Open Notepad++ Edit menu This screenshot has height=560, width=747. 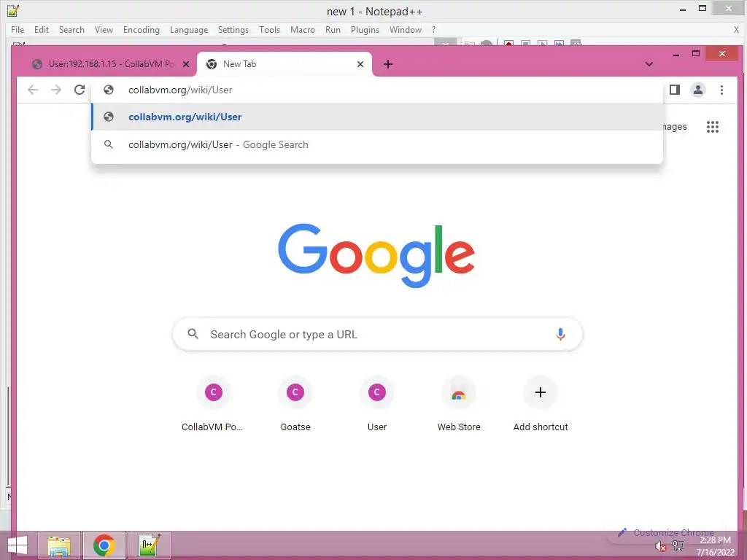42,29
